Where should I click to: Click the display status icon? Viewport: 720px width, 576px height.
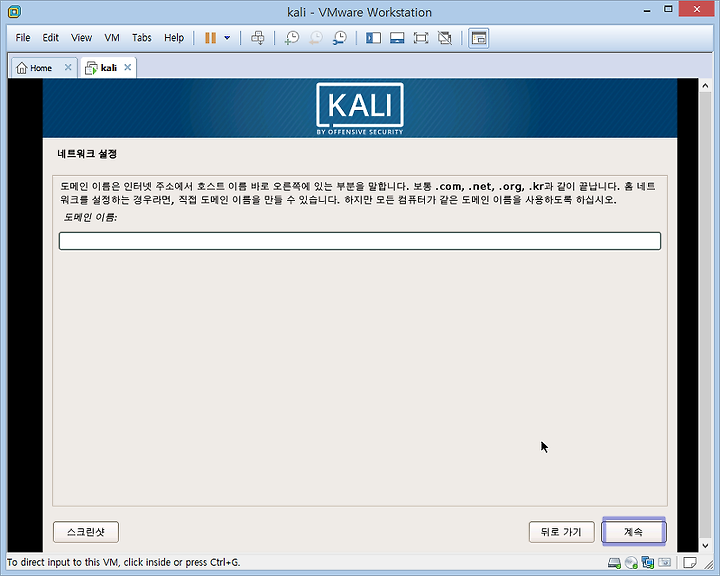click(664, 562)
